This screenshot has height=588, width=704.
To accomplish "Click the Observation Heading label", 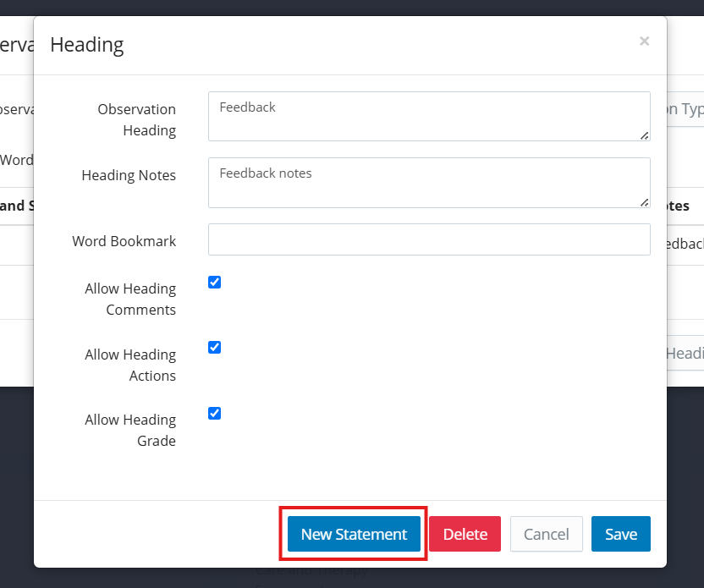I will (x=136, y=119).
